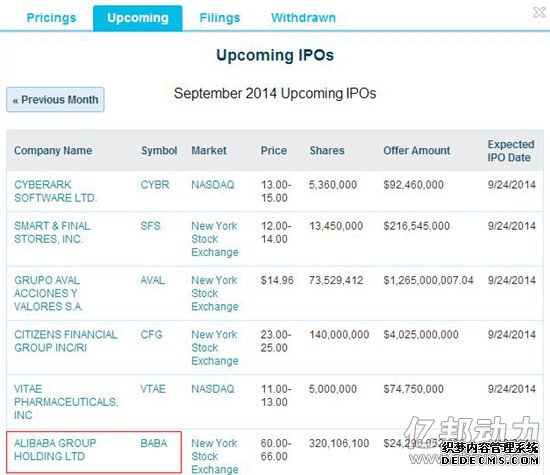Open the SFS ticker symbol
This screenshot has height=475, width=550.
tap(150, 226)
